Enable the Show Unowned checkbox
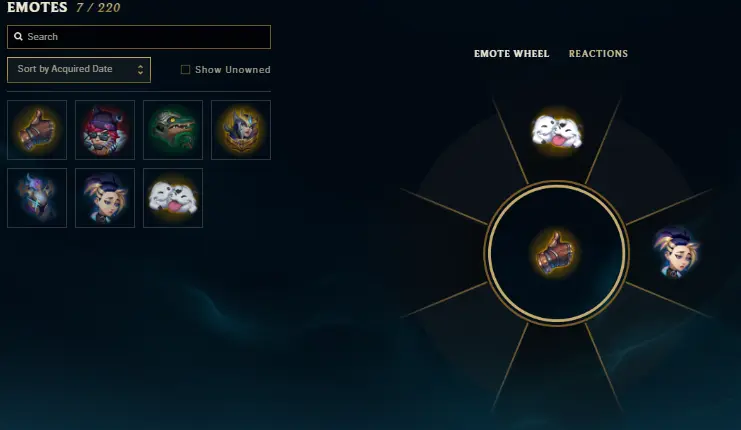741x430 pixels. pyautogui.click(x=185, y=69)
